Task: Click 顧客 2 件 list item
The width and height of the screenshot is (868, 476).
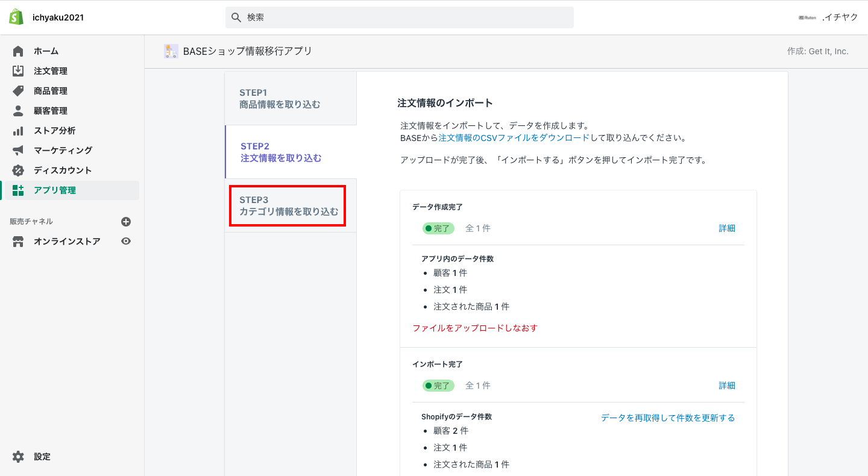Action: click(x=451, y=431)
